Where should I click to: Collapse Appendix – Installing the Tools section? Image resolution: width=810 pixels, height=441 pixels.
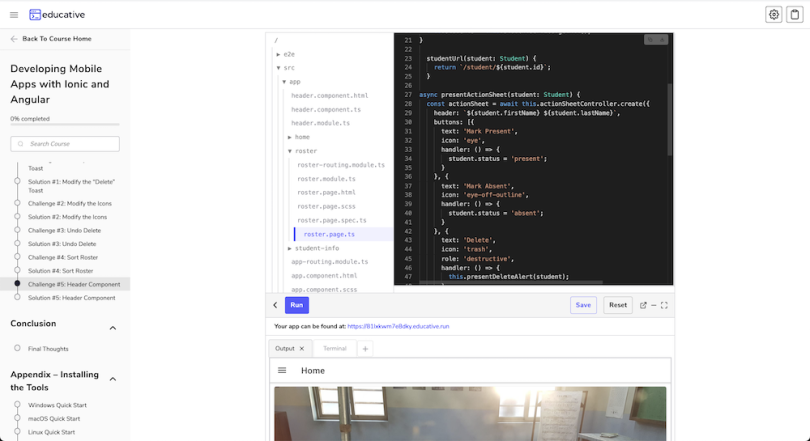(x=112, y=379)
